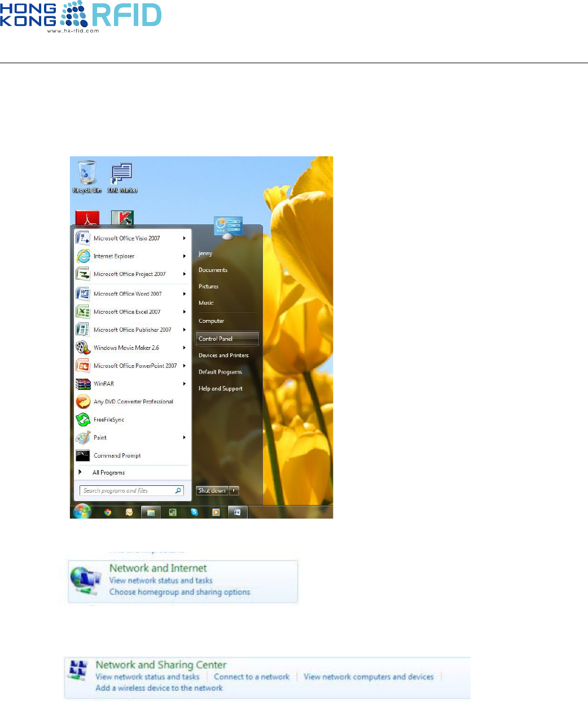Open Skype from the taskbar
Image resolution: width=588 pixels, height=702 pixels.
click(x=194, y=512)
